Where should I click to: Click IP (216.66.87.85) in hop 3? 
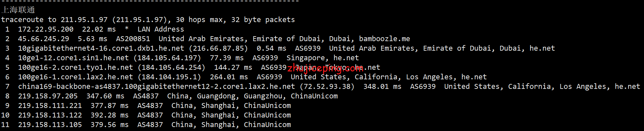point(218,48)
